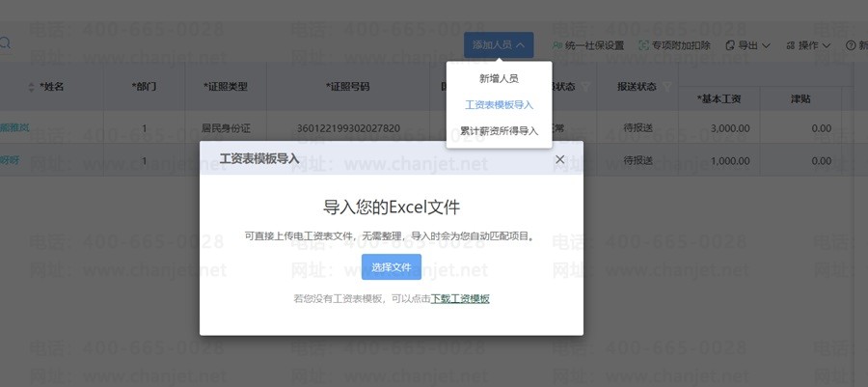This screenshot has height=387, width=868.
Task: Click the *部门 column header
Action: [x=144, y=87]
